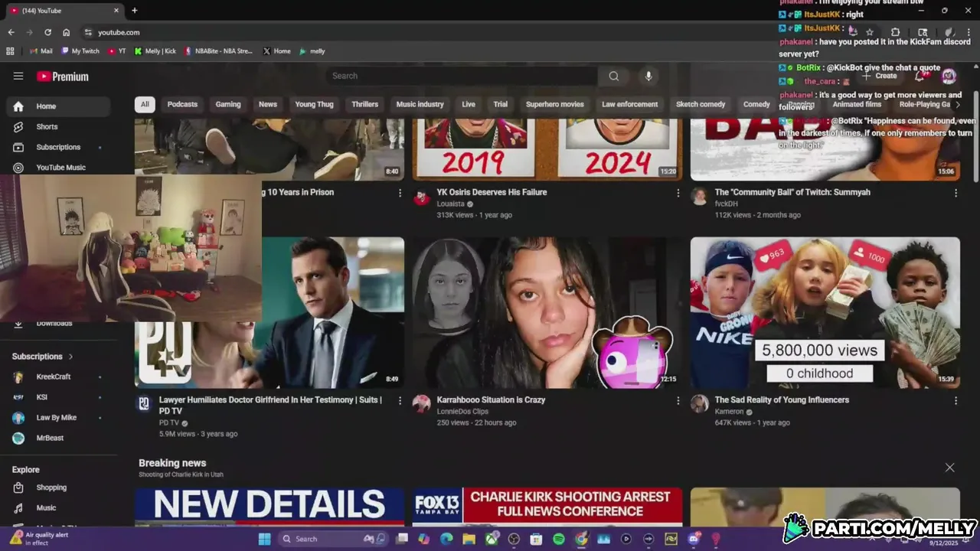Open Shopping under Explore
980x551 pixels.
pyautogui.click(x=58, y=487)
